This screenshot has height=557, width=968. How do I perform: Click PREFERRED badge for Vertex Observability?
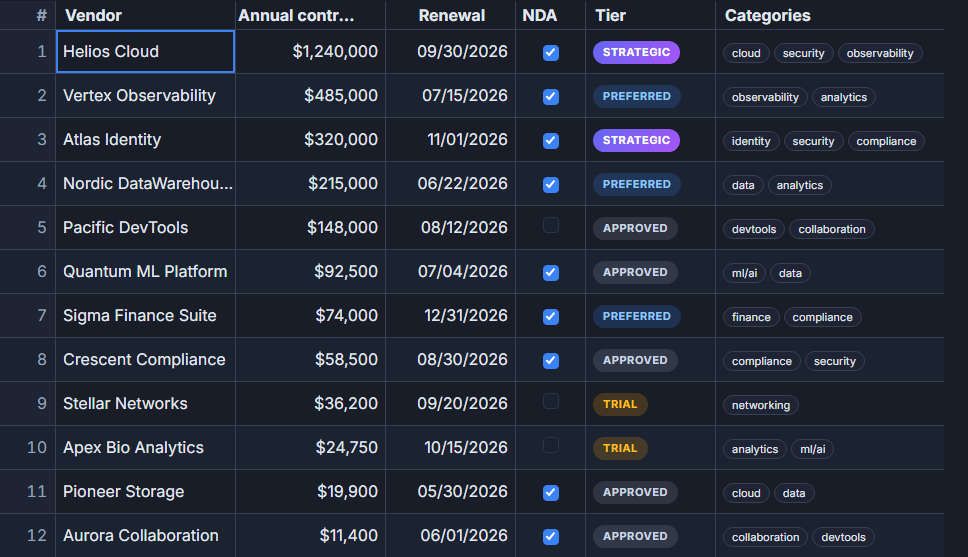tap(636, 96)
